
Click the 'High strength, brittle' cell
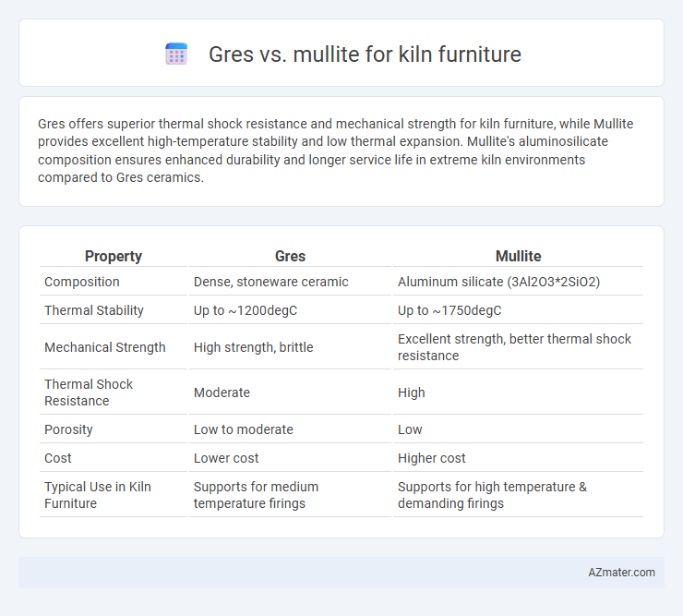point(254,347)
